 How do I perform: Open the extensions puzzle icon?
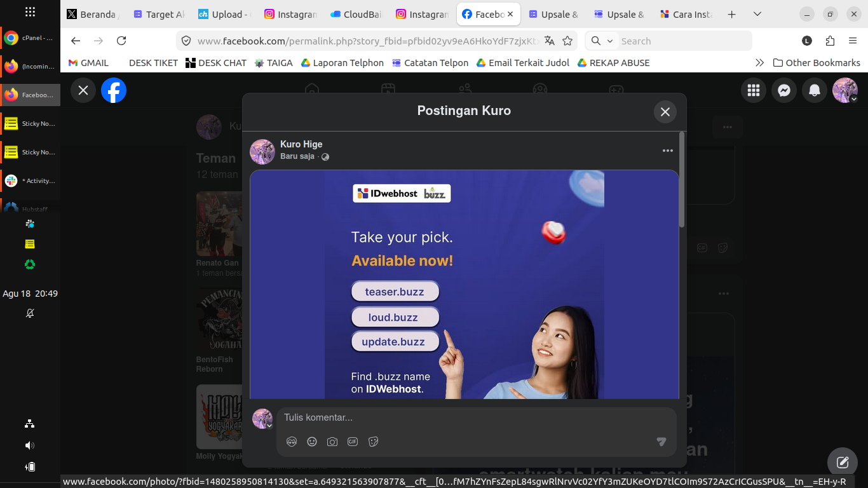coord(830,41)
